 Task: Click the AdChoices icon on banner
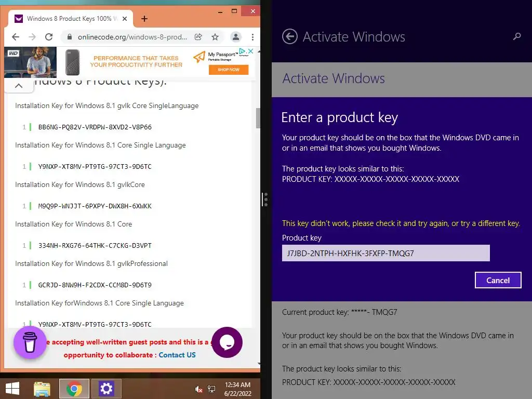point(242,51)
